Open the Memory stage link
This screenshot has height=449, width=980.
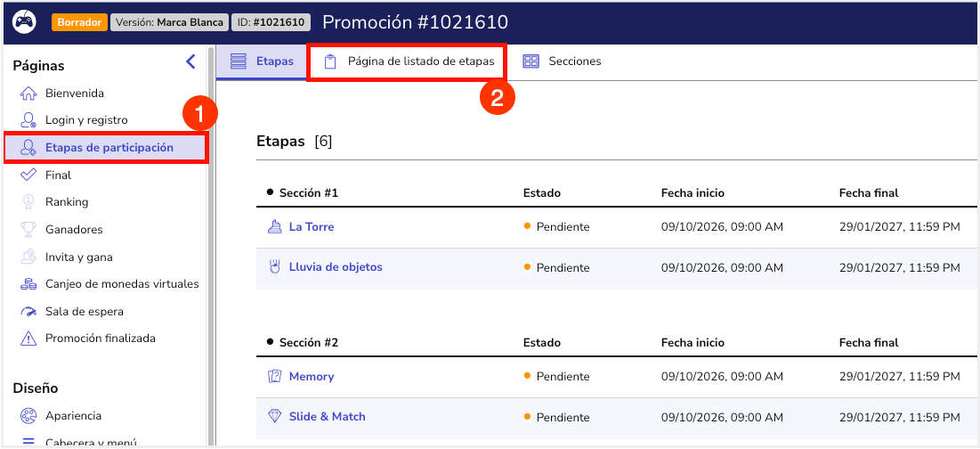pyautogui.click(x=312, y=377)
